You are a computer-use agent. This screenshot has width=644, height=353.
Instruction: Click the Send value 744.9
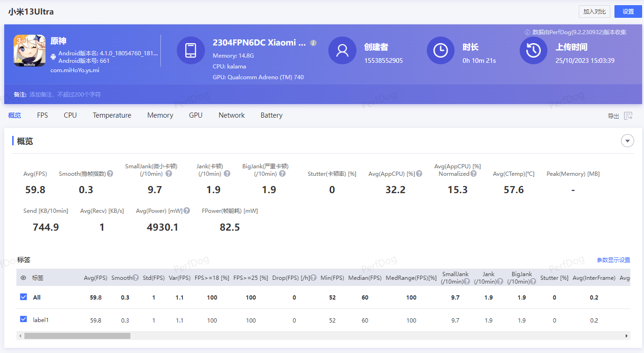tap(46, 227)
